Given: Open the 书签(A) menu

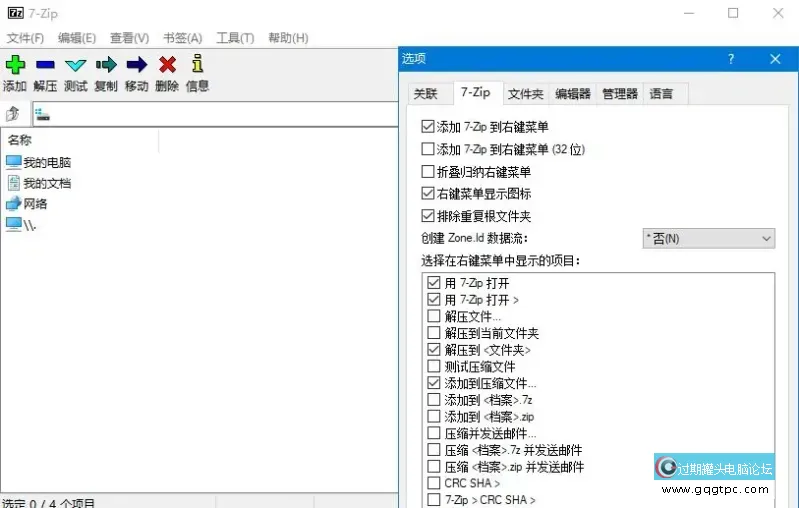Looking at the screenshot, I should [x=182, y=38].
